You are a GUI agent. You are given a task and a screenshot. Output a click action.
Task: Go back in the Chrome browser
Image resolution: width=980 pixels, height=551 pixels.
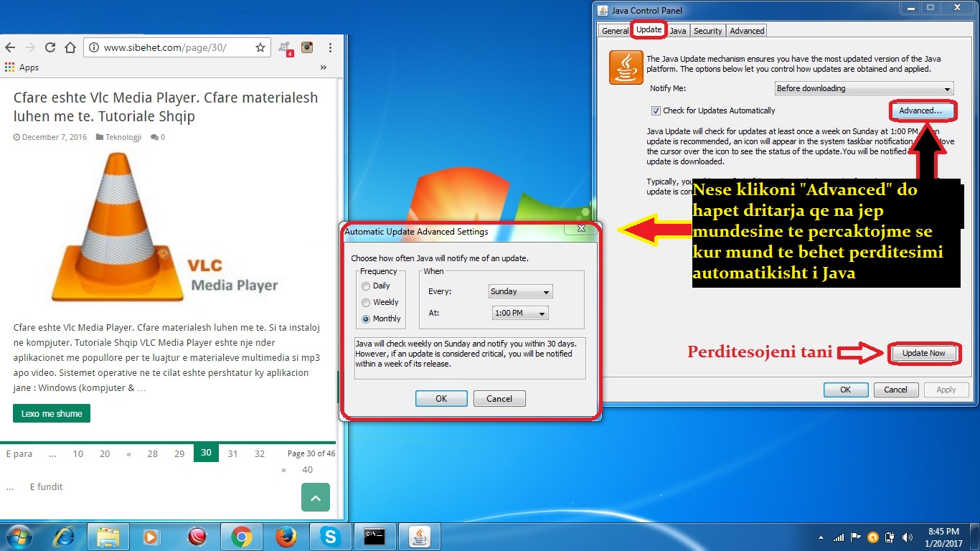(x=9, y=47)
